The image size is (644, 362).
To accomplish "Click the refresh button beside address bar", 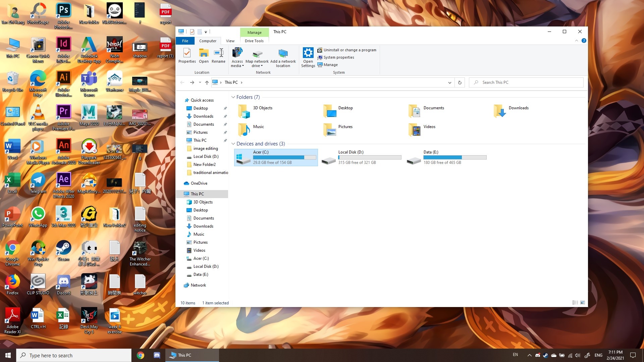I will coord(460,82).
